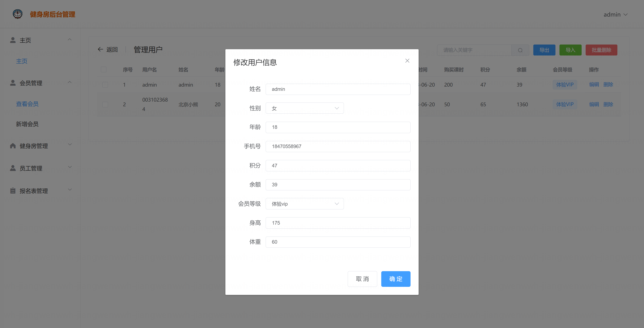Toggle the select-all header checkbox
The image size is (644, 328).
104,70
